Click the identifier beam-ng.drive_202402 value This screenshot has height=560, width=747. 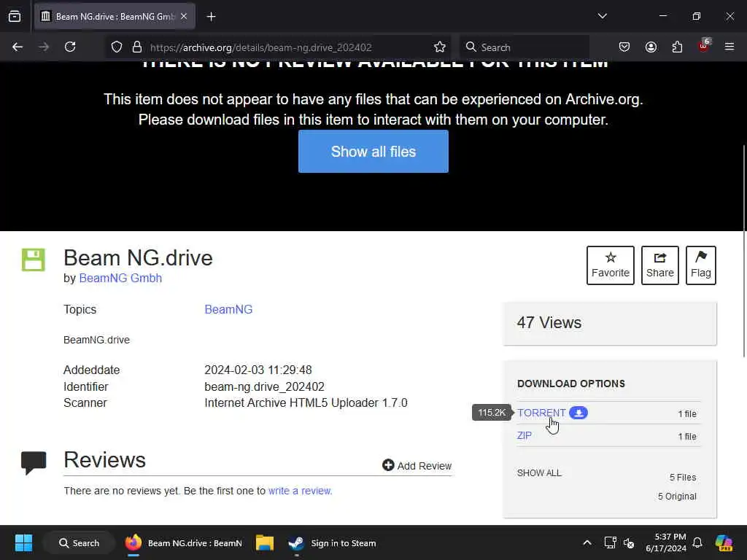pyautogui.click(x=264, y=386)
